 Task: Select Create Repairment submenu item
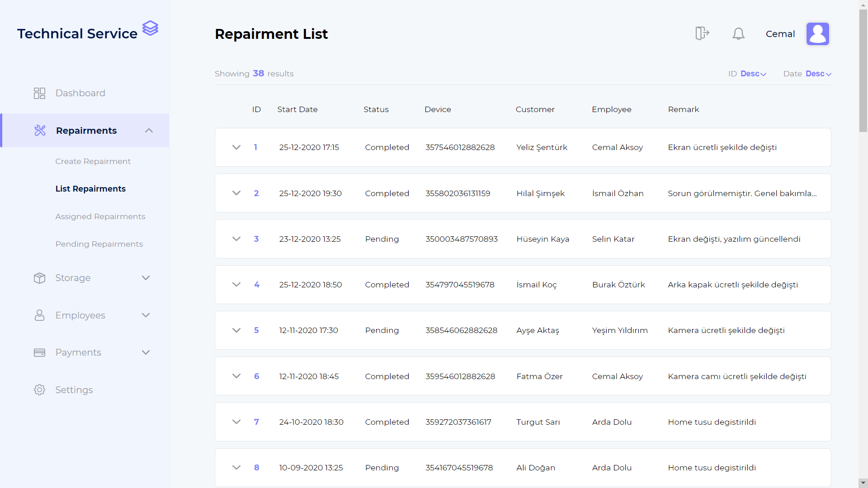point(93,161)
